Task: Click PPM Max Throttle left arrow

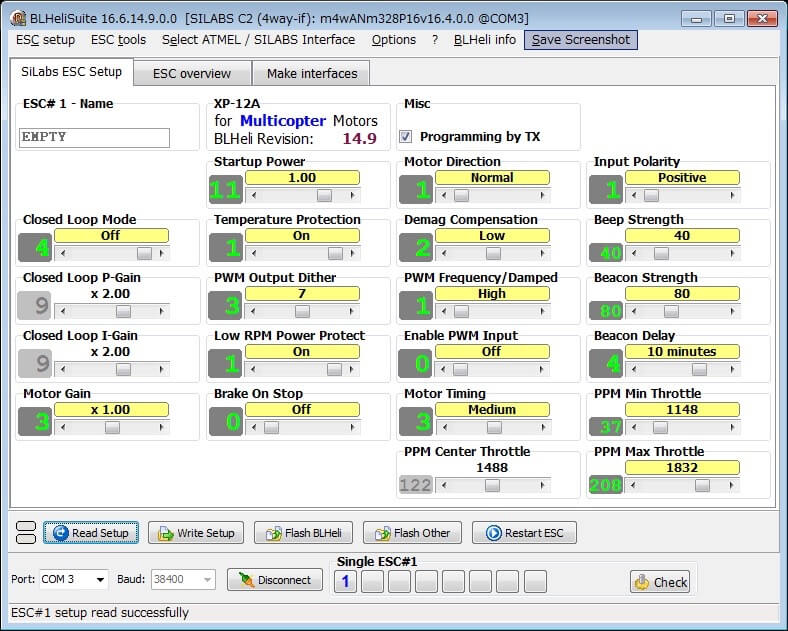Action: (x=633, y=485)
